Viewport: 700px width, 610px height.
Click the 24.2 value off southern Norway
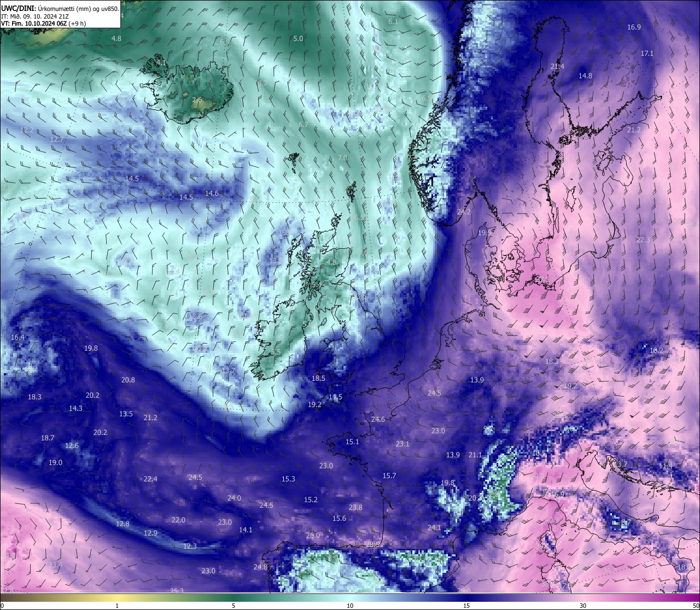(x=464, y=211)
